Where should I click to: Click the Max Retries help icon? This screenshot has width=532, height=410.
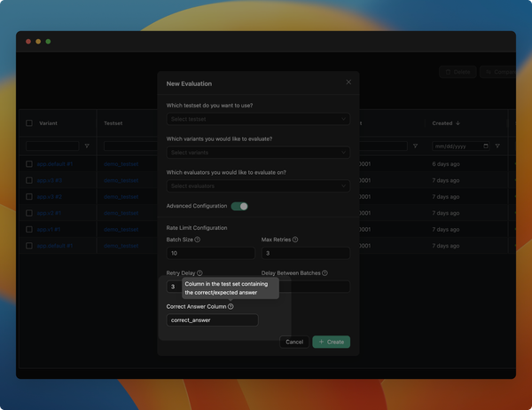pyautogui.click(x=295, y=240)
